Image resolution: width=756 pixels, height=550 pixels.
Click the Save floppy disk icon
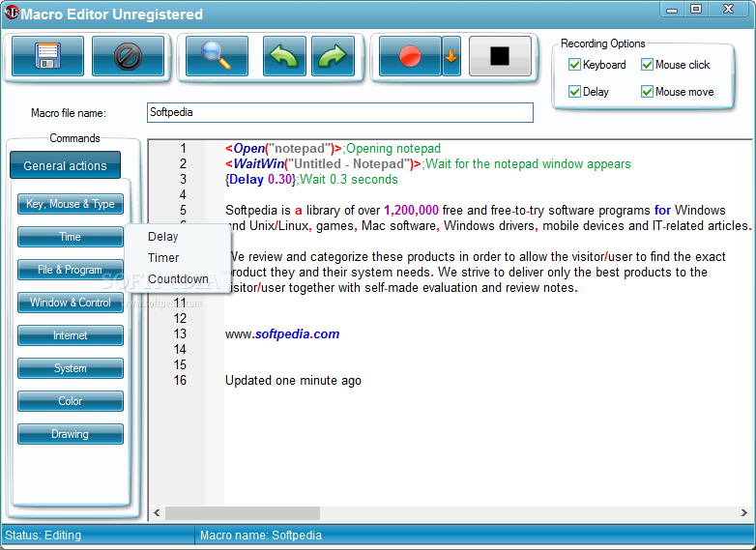point(47,56)
